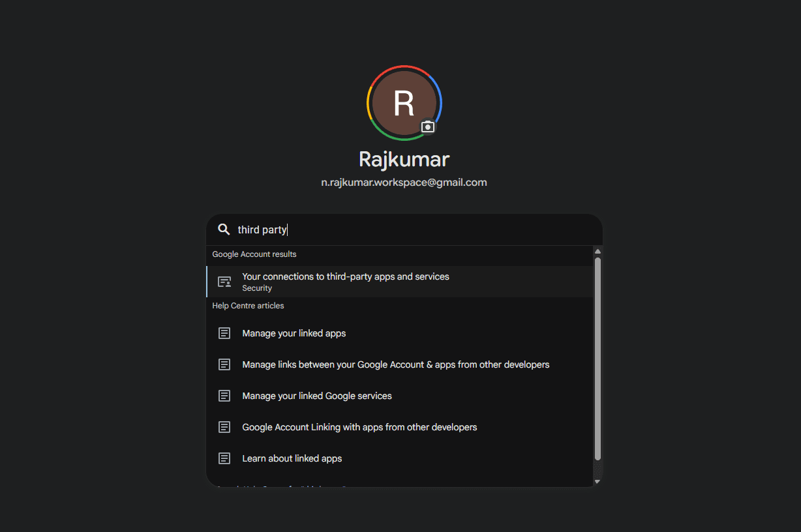Open Manage your linked Google services article
The width and height of the screenshot is (801, 532).
point(400,396)
